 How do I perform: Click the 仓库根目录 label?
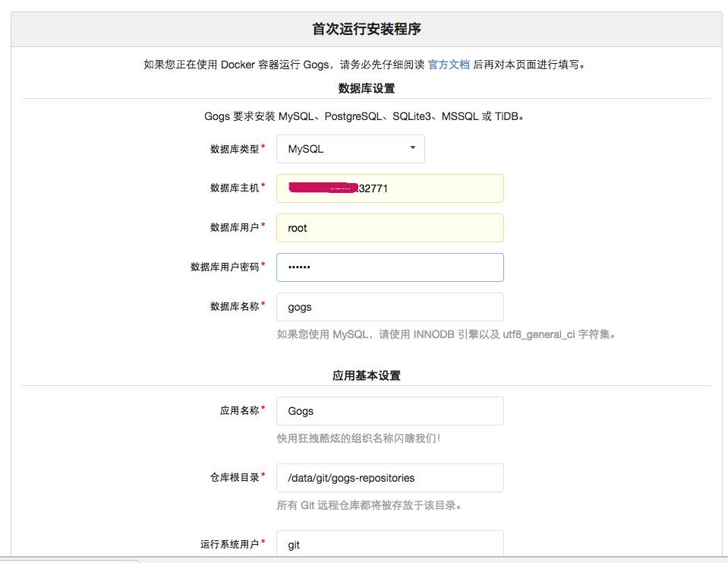(x=235, y=478)
